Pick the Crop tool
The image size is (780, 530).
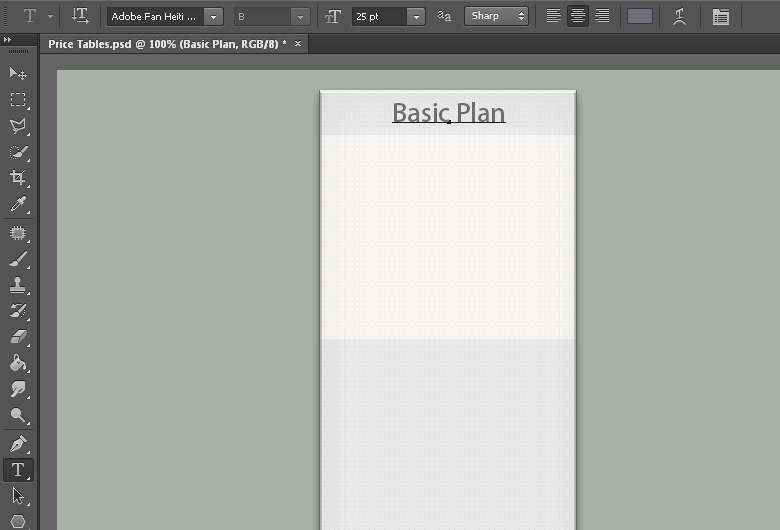18,178
